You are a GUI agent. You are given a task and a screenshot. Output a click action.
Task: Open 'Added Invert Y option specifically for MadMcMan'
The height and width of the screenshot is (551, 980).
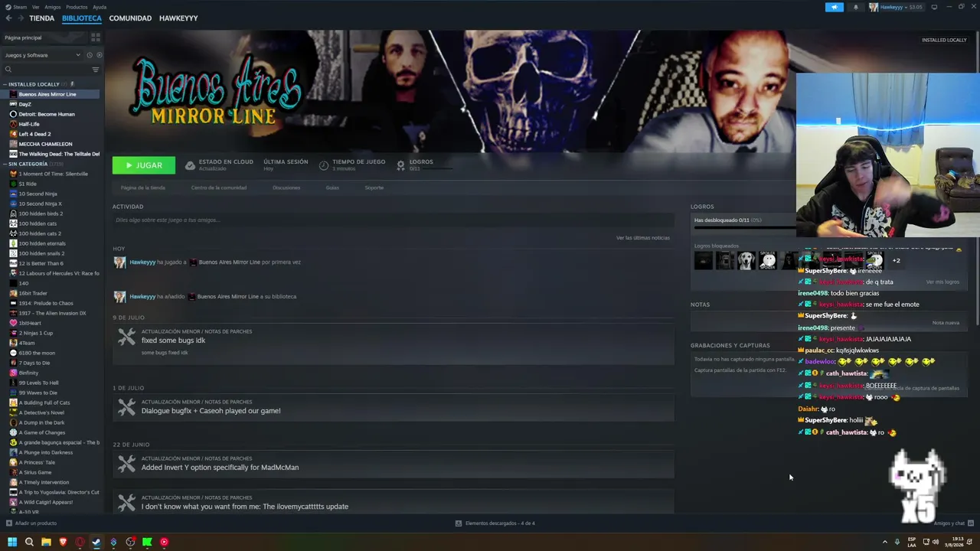coord(220,468)
